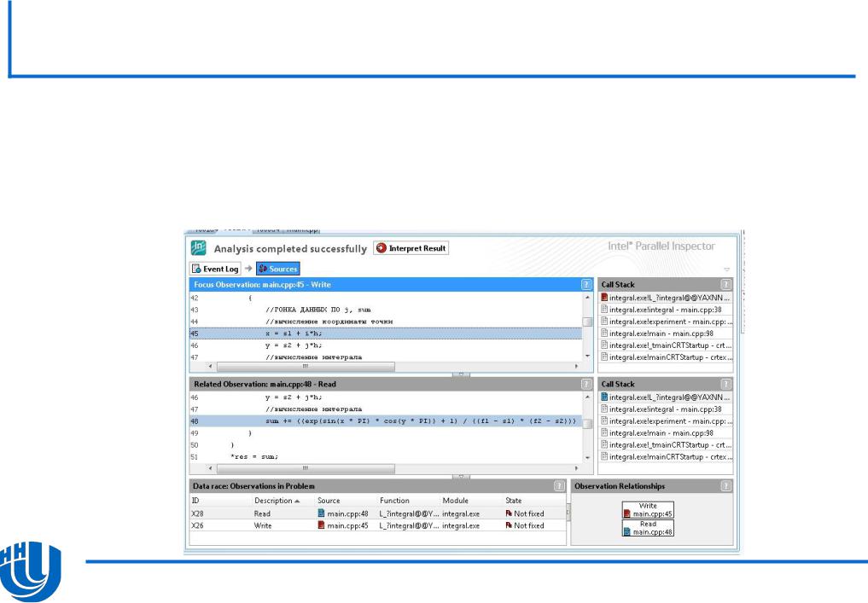
Task: Click the main.cpp:48 source icon in row X28
Action: pyautogui.click(x=321, y=513)
